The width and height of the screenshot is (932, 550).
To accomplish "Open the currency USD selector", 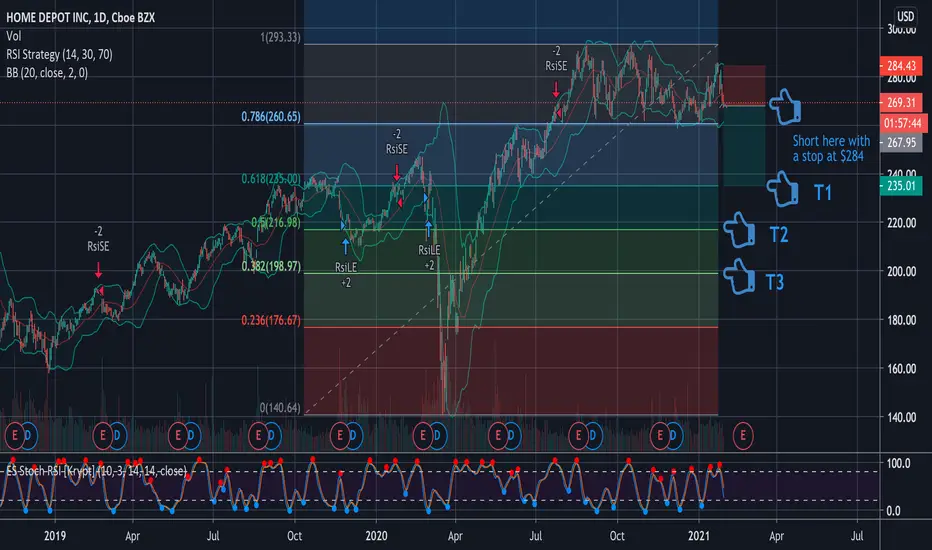I will click(905, 16).
